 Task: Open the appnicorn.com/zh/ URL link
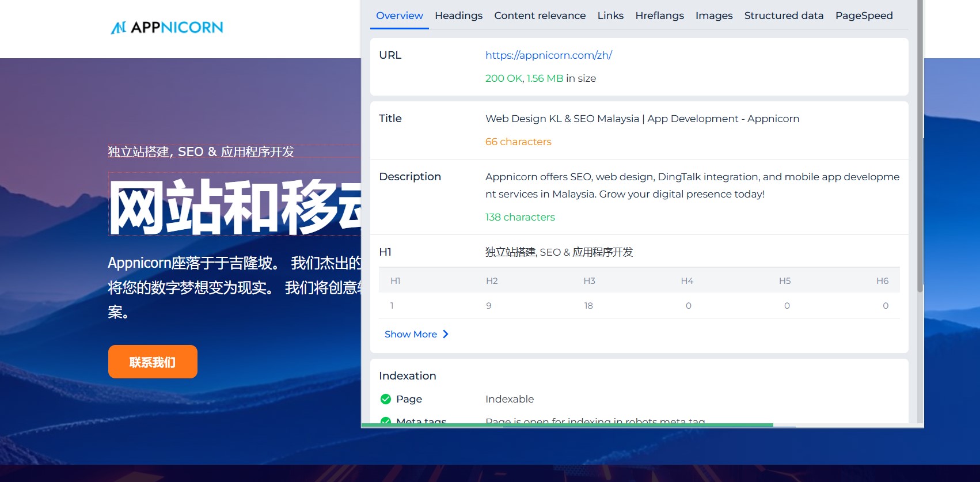click(548, 55)
